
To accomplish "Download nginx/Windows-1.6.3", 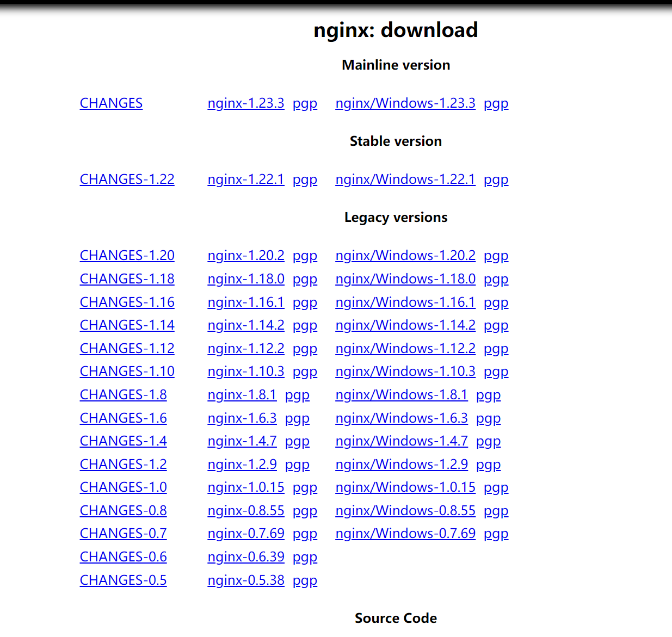I will [402, 418].
